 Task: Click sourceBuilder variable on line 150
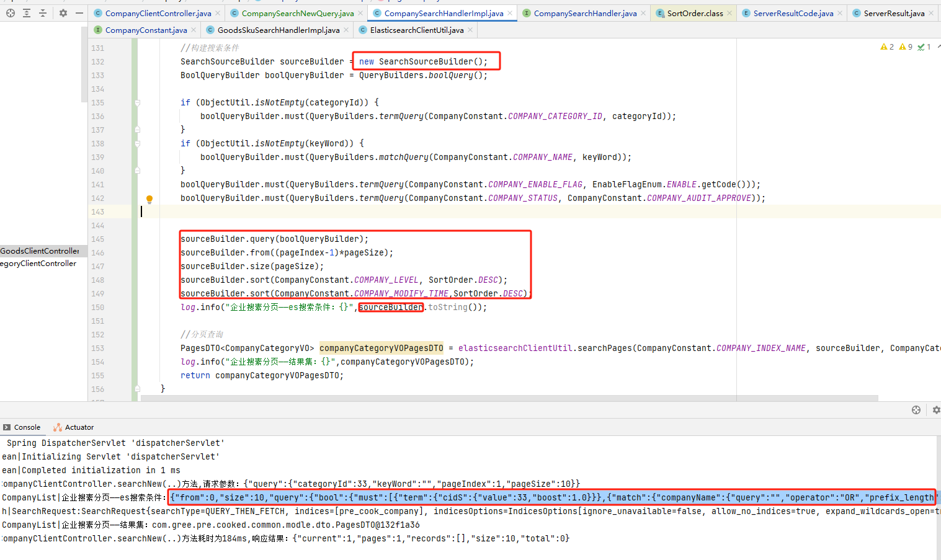pyautogui.click(x=391, y=308)
